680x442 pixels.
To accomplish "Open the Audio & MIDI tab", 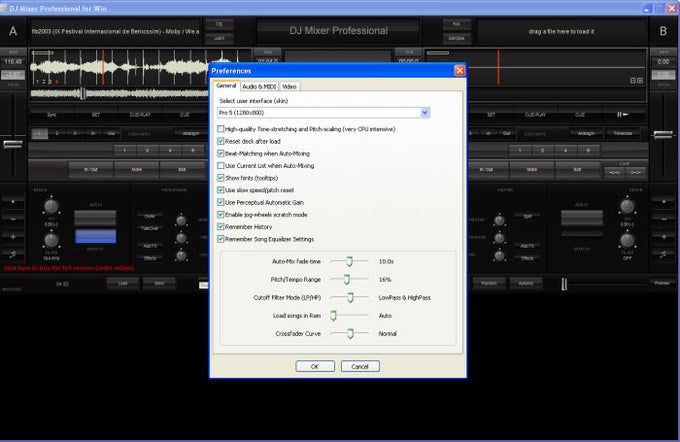I will (259, 87).
